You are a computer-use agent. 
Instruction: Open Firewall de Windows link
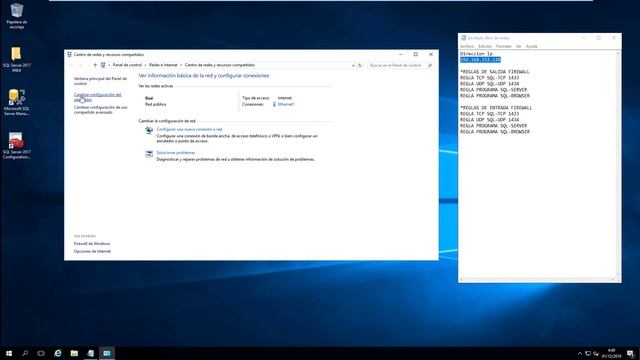92,244
